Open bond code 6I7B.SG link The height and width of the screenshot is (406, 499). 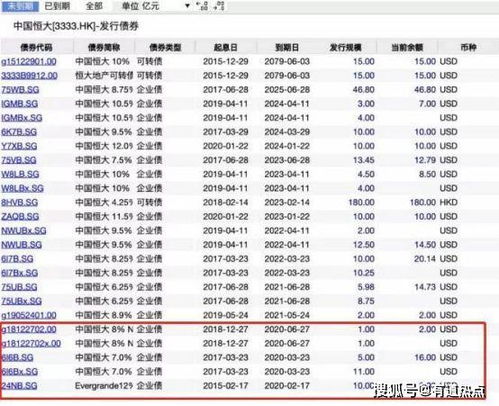point(17,259)
